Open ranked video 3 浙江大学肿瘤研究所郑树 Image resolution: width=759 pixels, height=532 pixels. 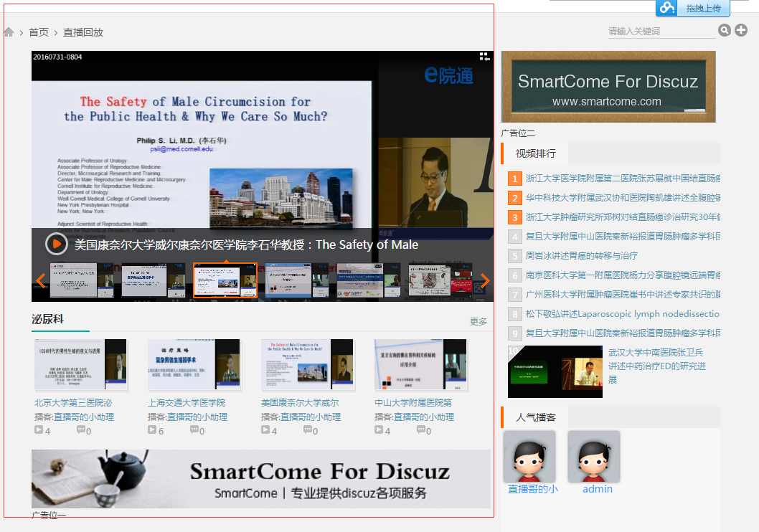[623, 217]
